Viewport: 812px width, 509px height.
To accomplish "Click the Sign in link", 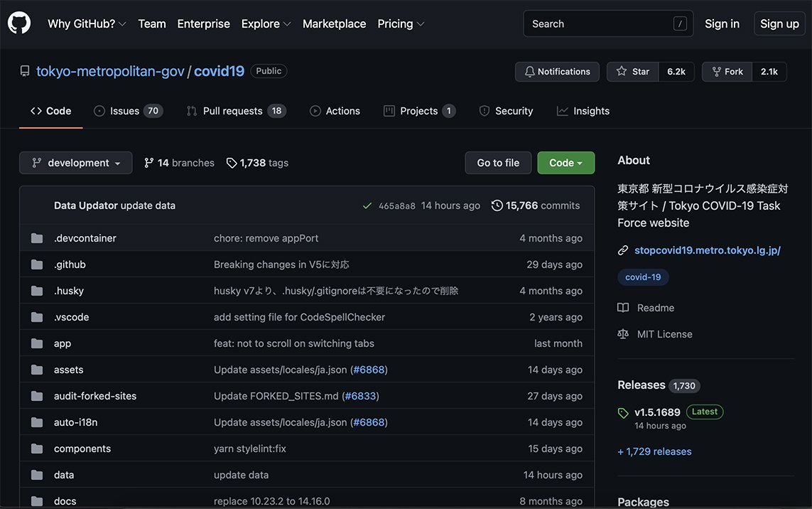I will 722,24.
